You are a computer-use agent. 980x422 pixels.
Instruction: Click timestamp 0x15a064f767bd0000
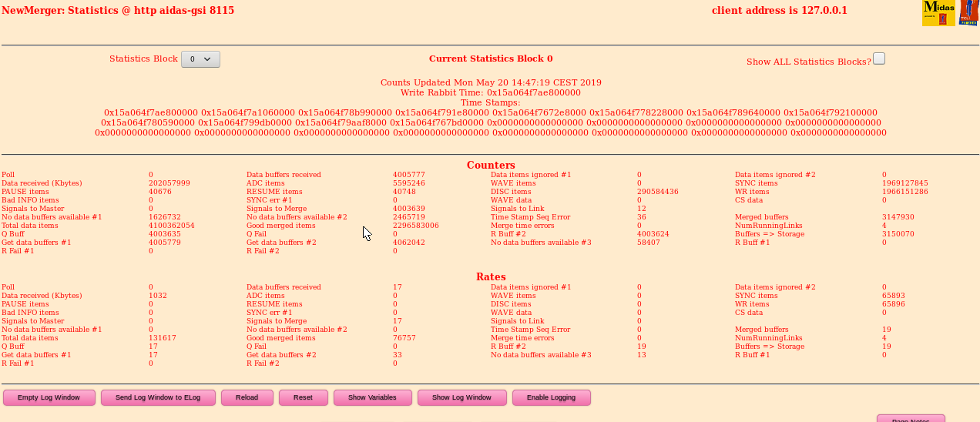[x=437, y=122]
